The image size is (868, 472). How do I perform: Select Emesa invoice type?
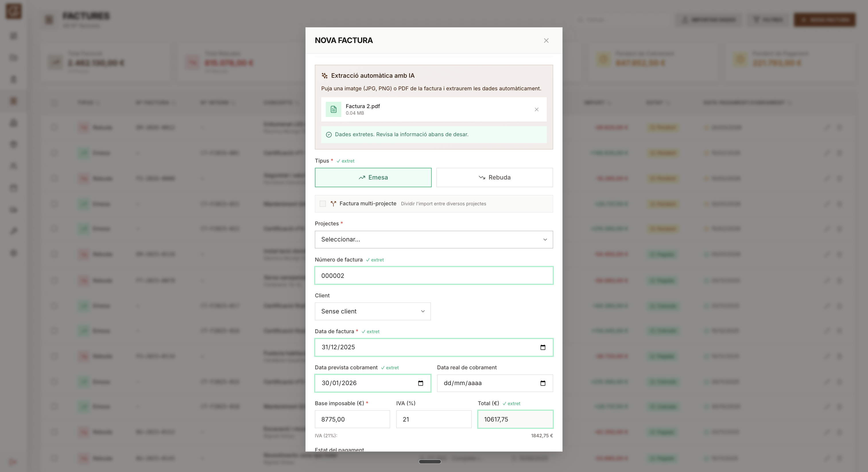373,178
